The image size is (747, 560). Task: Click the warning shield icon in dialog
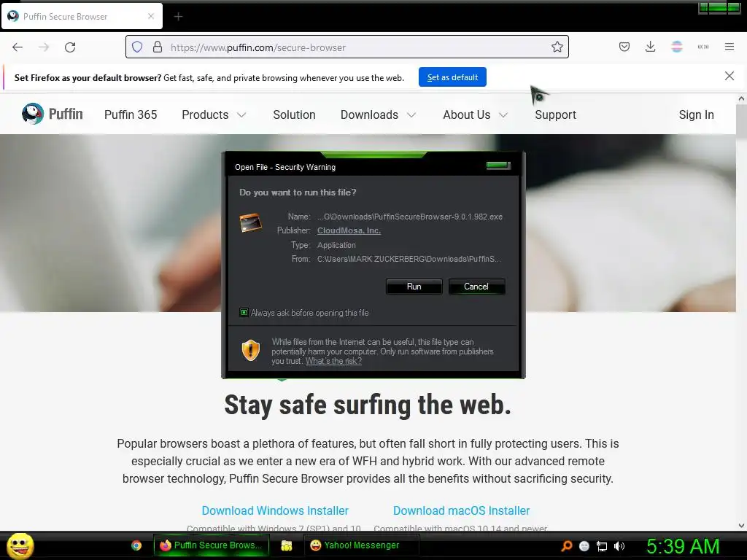pos(251,350)
